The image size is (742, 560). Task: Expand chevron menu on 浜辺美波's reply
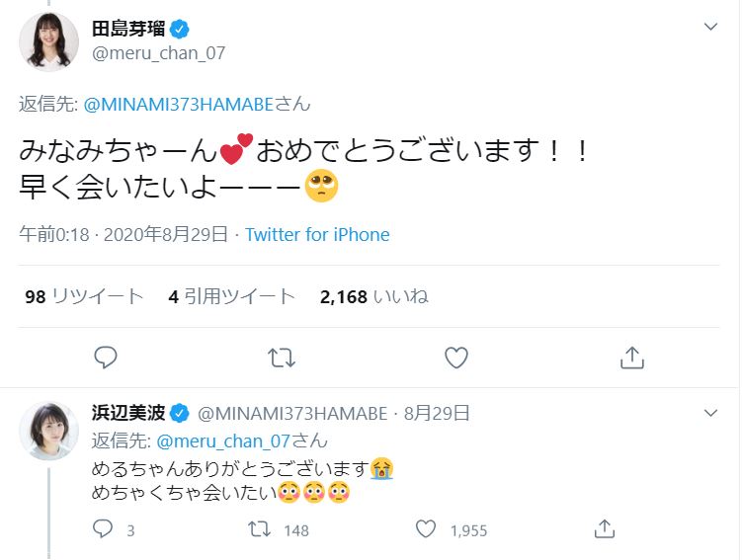(710, 412)
